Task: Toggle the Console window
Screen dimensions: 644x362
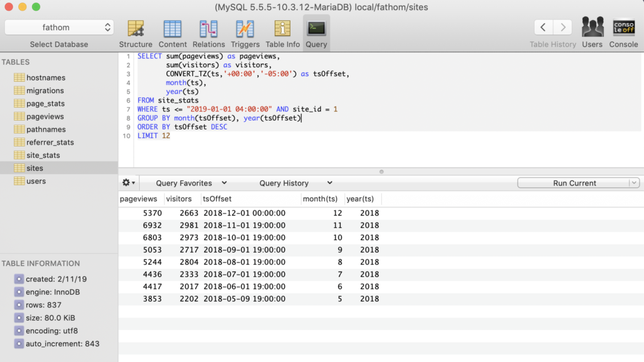Action: (x=623, y=33)
